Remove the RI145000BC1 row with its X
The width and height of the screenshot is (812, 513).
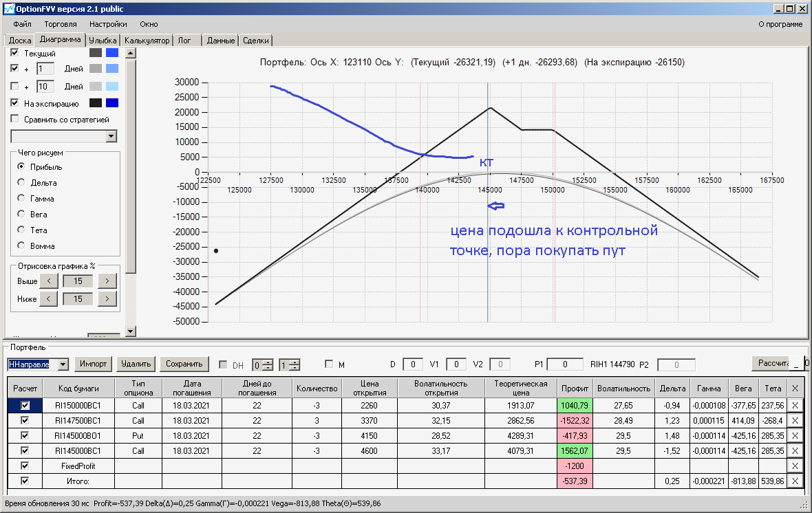point(795,450)
